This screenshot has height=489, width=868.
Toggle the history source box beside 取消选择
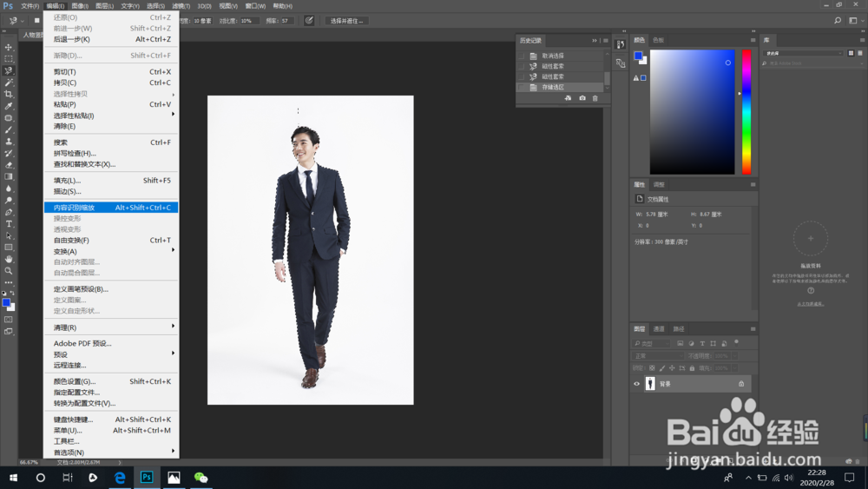coord(521,56)
